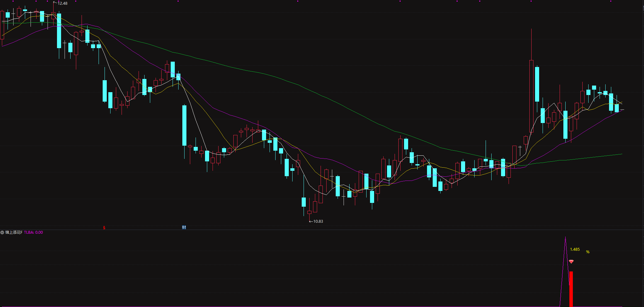The width and height of the screenshot is (644, 307).
Task: Click the divider between chart and indicator panel
Action: coord(321,230)
